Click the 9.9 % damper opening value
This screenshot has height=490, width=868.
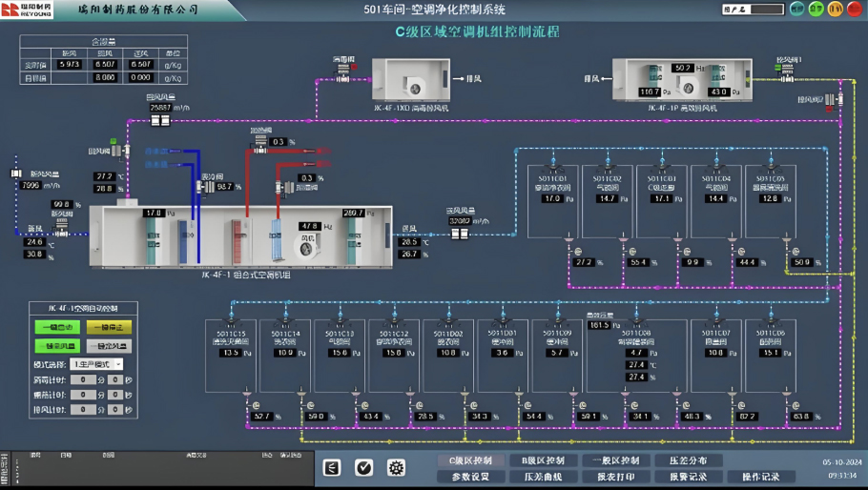coord(693,263)
